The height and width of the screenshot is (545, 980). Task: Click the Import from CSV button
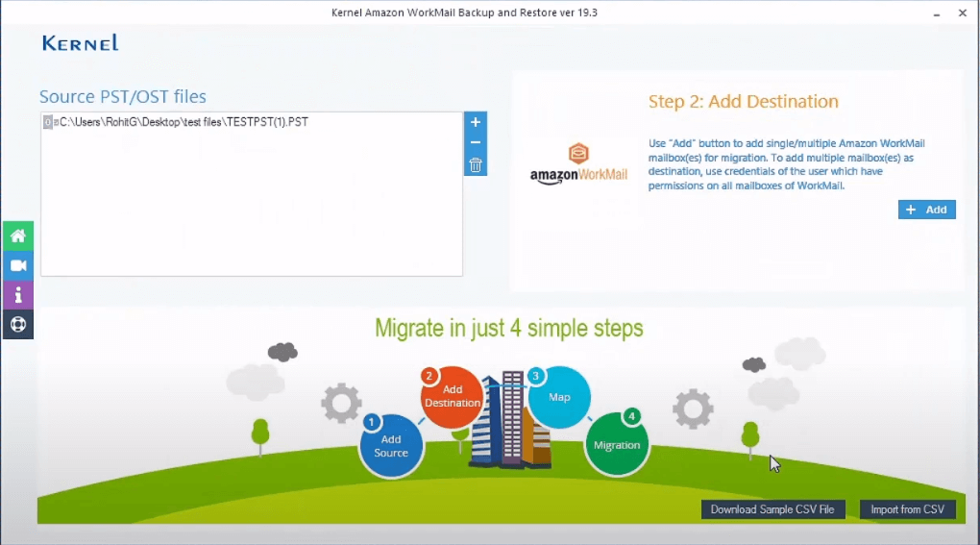(907, 509)
